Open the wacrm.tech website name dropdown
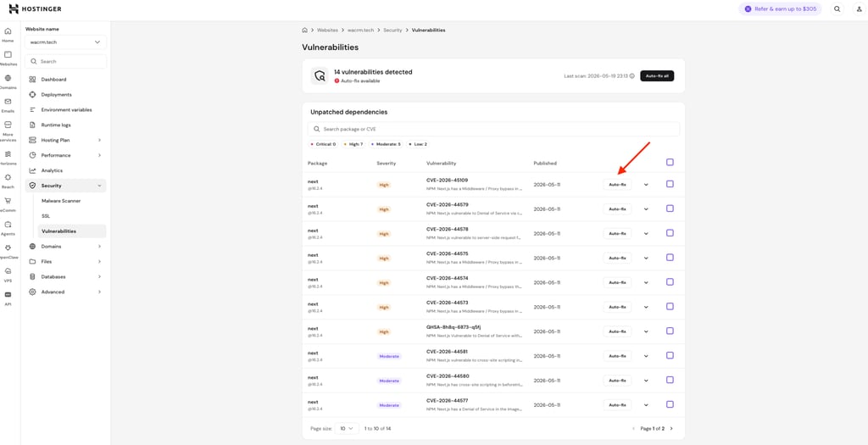 pyautogui.click(x=65, y=42)
